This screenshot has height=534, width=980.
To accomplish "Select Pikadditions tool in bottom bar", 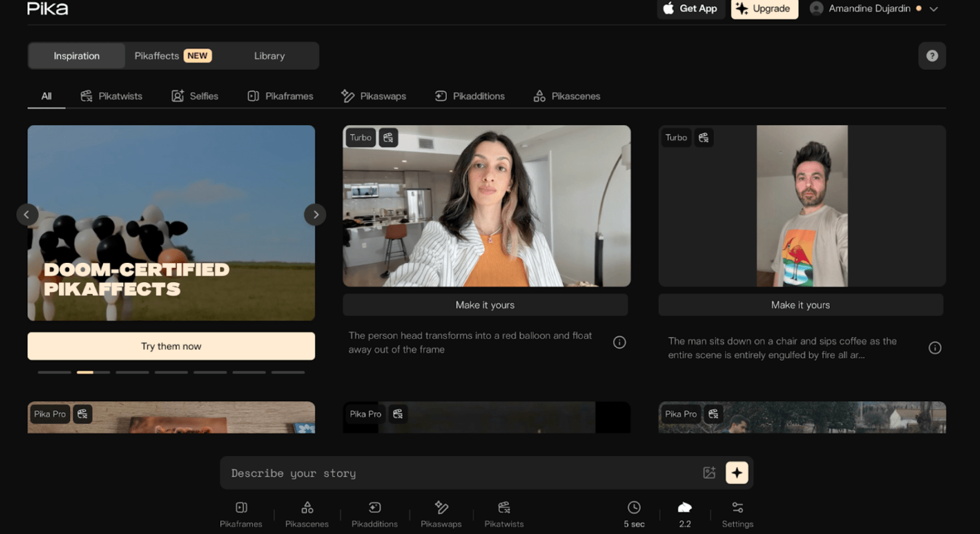I will tap(375, 515).
